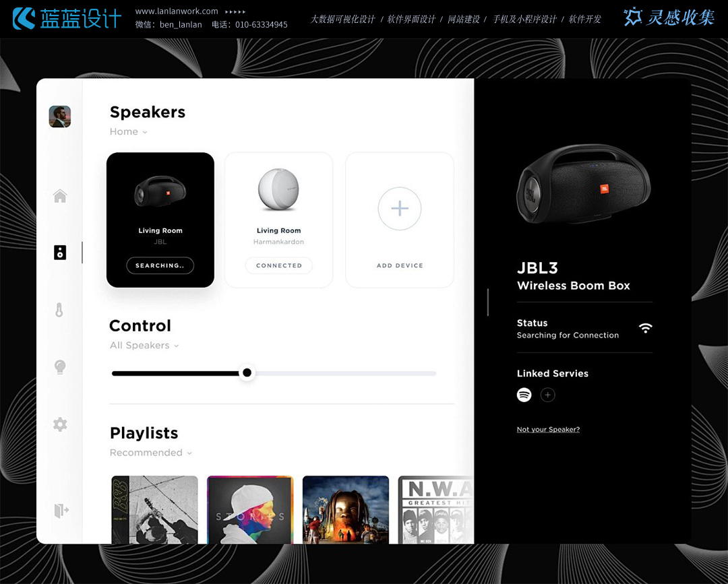Click the logout door icon
This screenshot has width=728, height=584.
61,511
